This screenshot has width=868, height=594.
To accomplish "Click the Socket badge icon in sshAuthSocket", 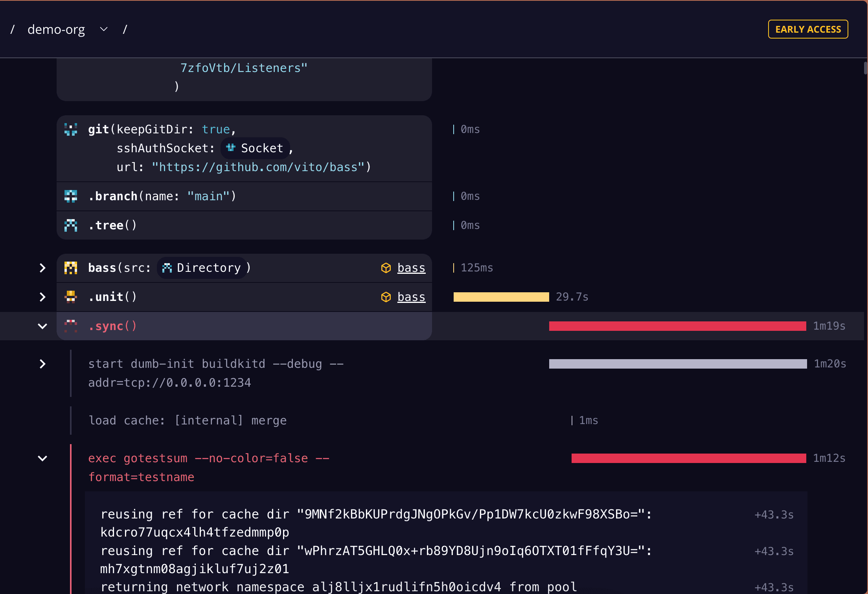I will [x=231, y=148].
